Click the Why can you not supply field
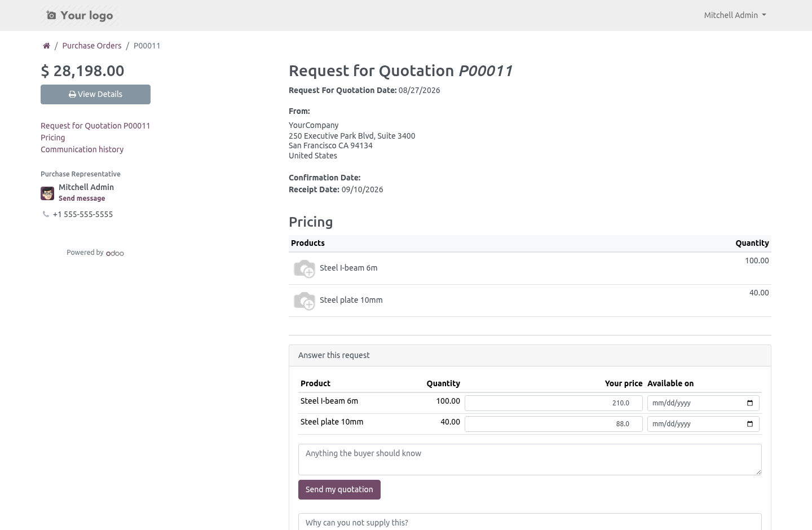Screen dimensions: 812x530 (x=530, y=522)
